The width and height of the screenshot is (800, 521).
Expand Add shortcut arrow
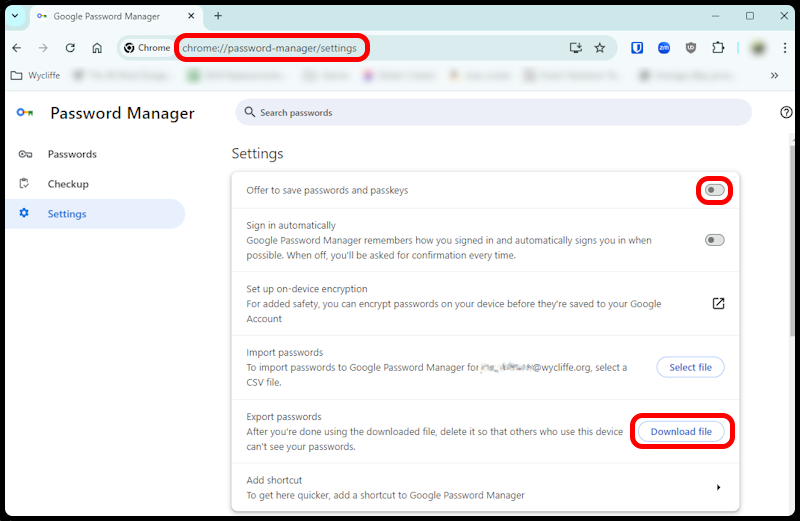(718, 487)
